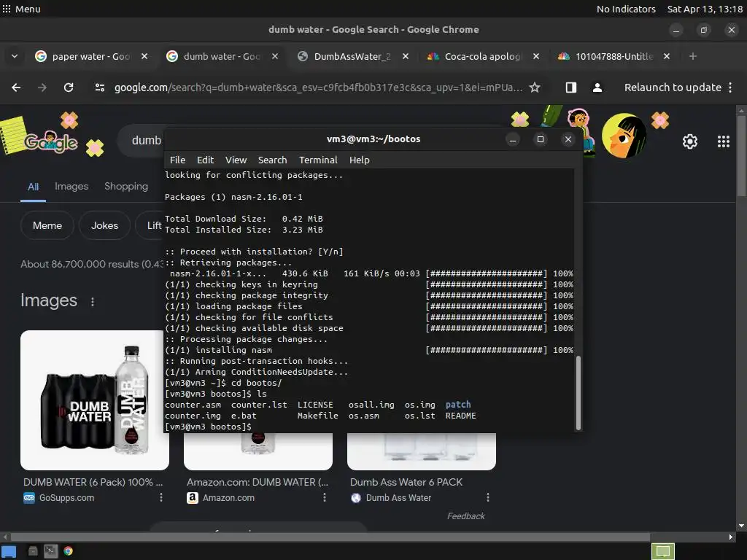Open the Menu applications launcher
This screenshot has width=747, height=560.
tap(21, 9)
